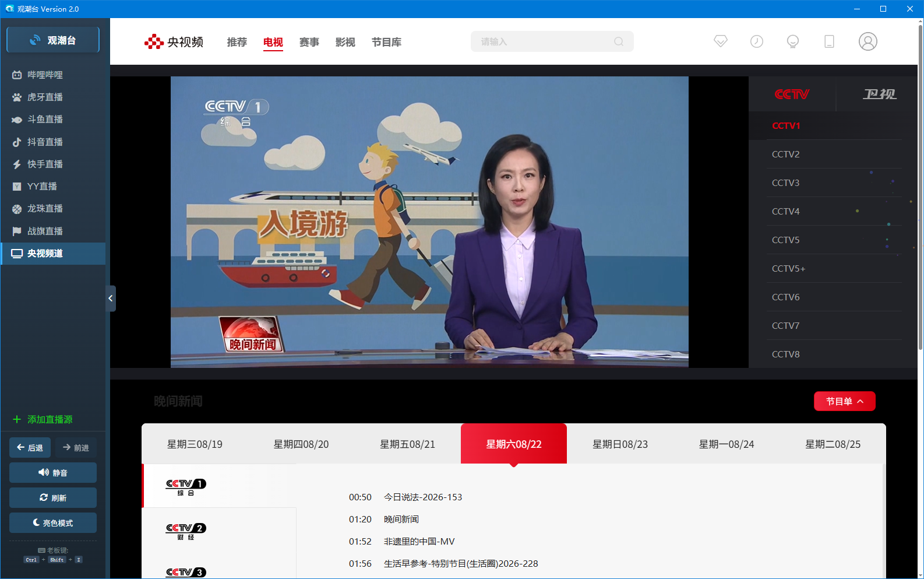The height and width of the screenshot is (579, 924).
Task: Switch to the 赛事 tab
Action: pyautogui.click(x=309, y=42)
